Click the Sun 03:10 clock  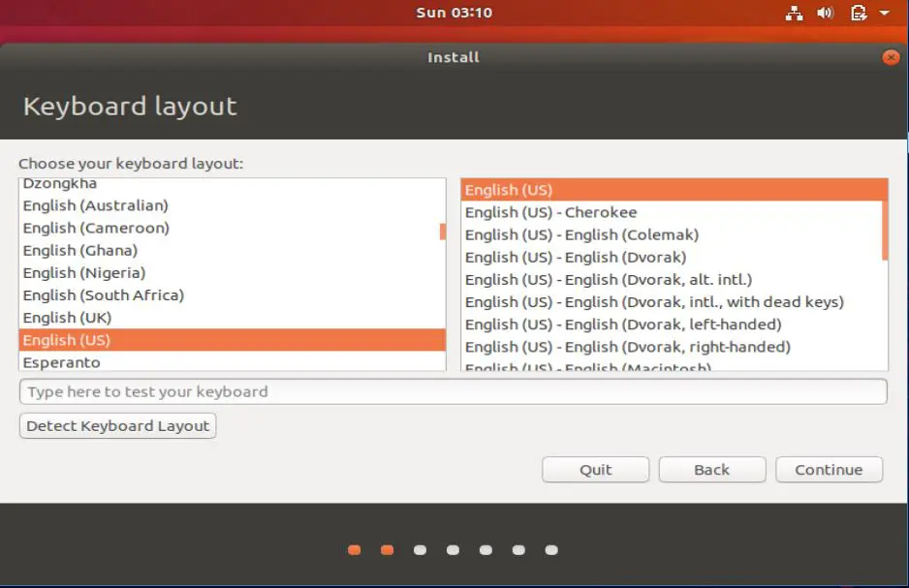pos(454,13)
